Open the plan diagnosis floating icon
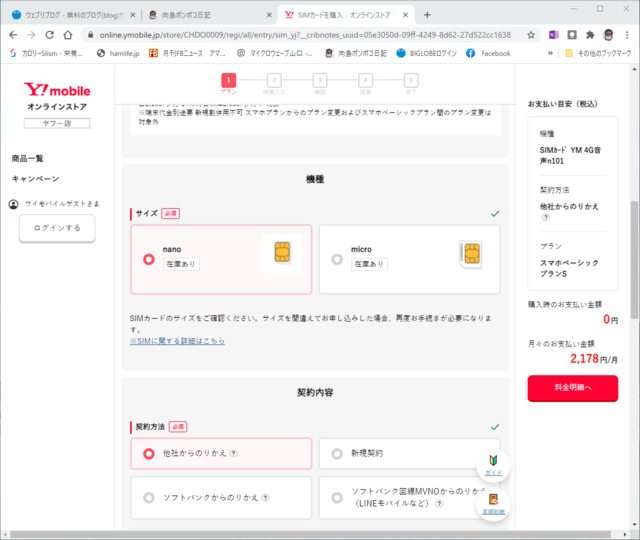Screen dimensions: 640x540 click(x=493, y=503)
